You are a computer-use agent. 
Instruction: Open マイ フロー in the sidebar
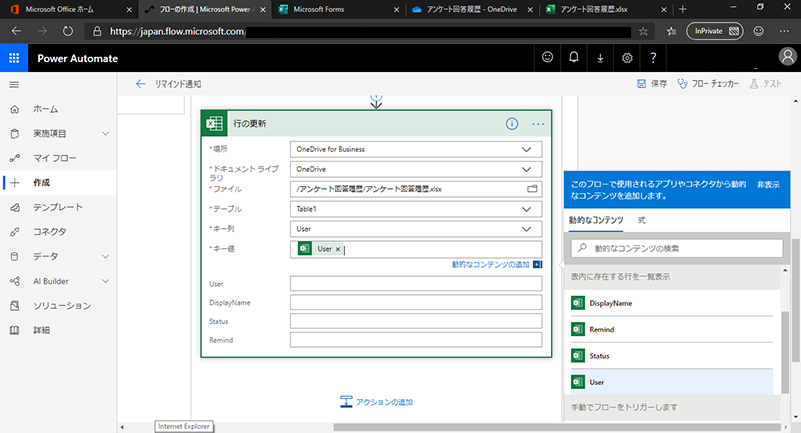tap(55, 158)
